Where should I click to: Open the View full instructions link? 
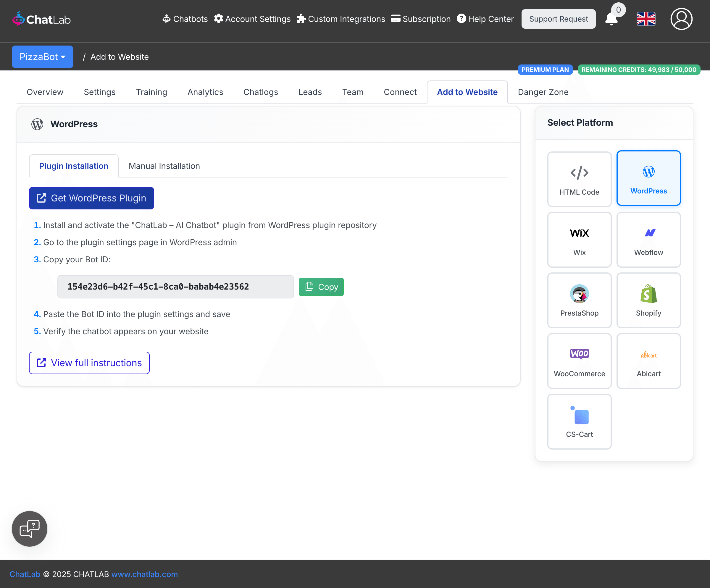[89, 363]
